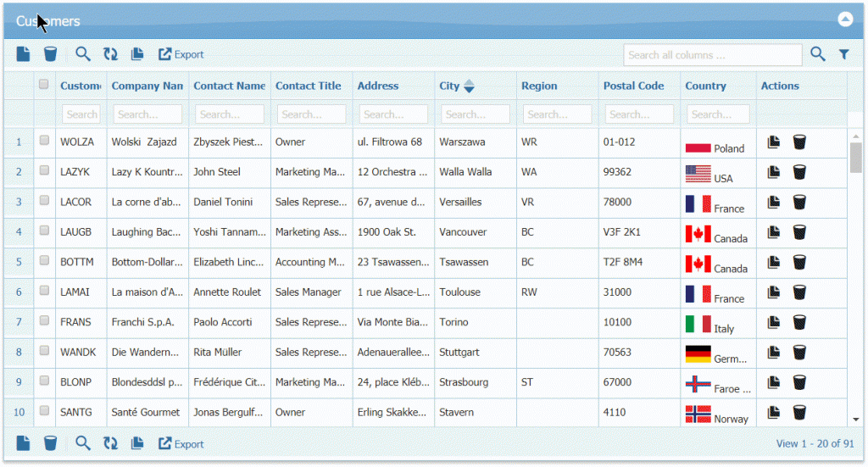Tick the checkbox for the BOTTM row
The width and height of the screenshot is (868, 467).
tap(44, 261)
